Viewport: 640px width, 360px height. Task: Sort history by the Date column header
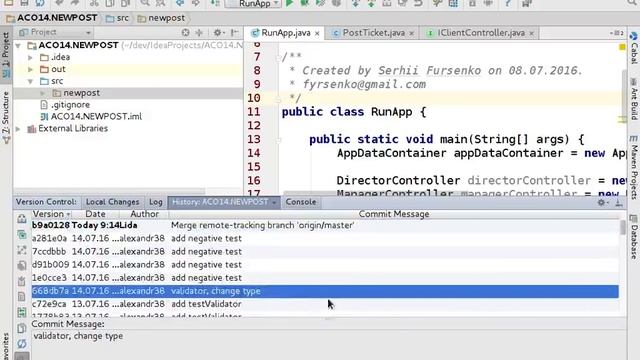click(95, 214)
